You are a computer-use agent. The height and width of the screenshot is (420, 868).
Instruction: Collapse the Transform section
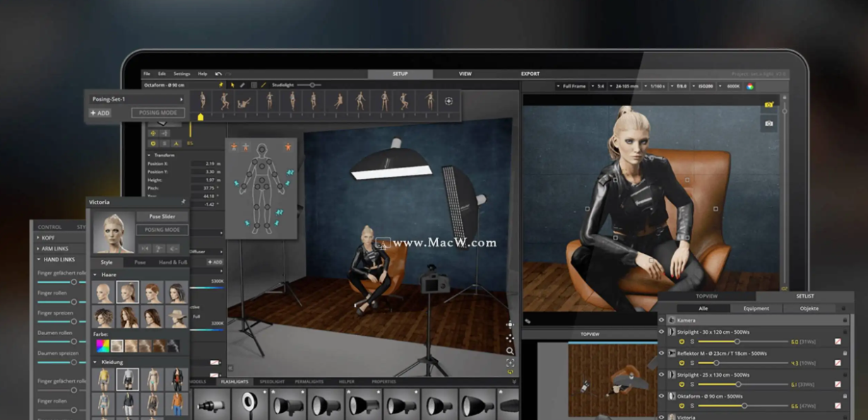(149, 155)
